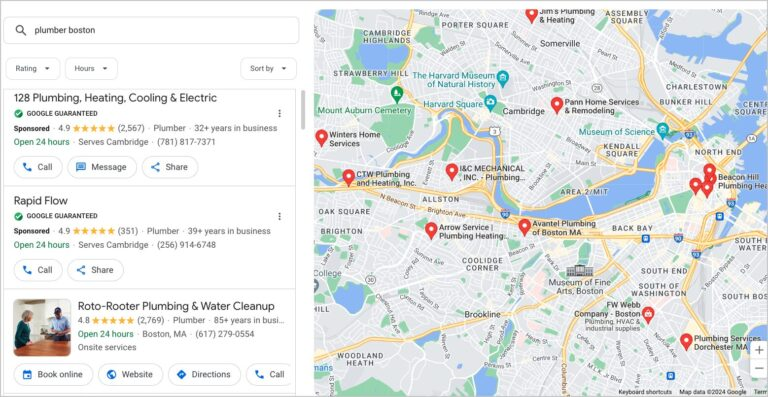Screen dimensions: 768x397
Task: Expand the Sort by dropdown
Action: point(268,69)
